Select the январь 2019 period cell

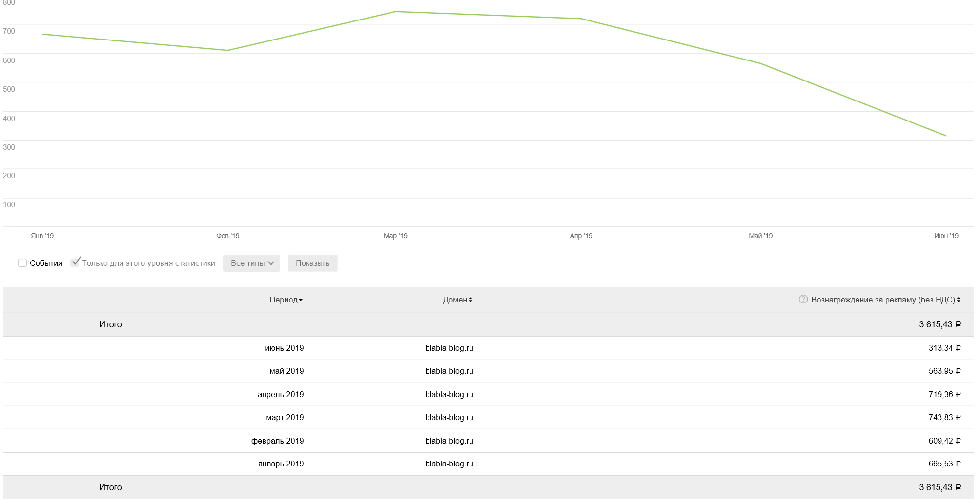[281, 464]
